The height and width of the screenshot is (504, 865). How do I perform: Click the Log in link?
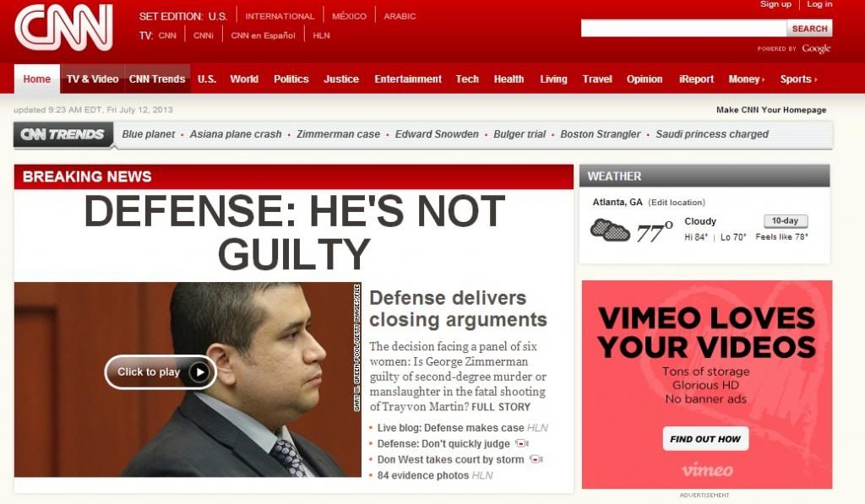tap(819, 4)
